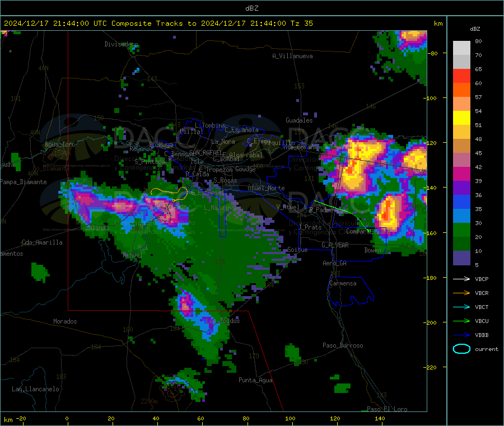The image size is (504, 426).
Task: Click the Lag.Llancanelo place label
Action: point(35,389)
